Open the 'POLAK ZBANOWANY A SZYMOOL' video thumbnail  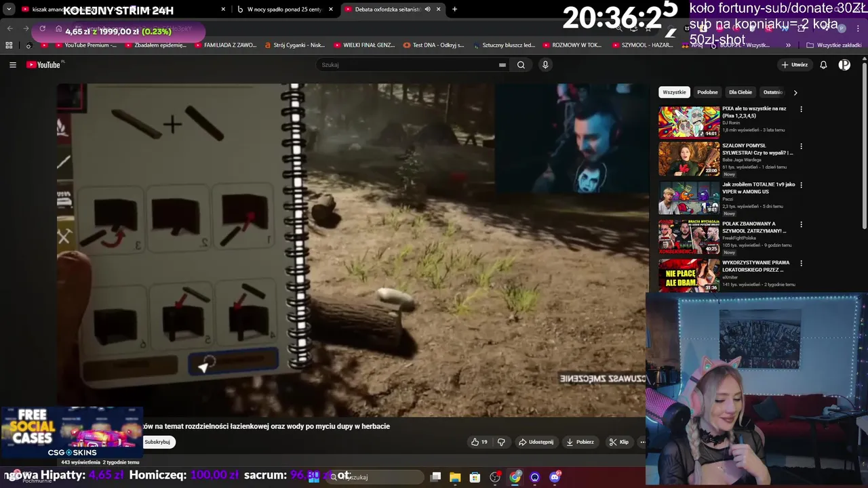coord(689,237)
